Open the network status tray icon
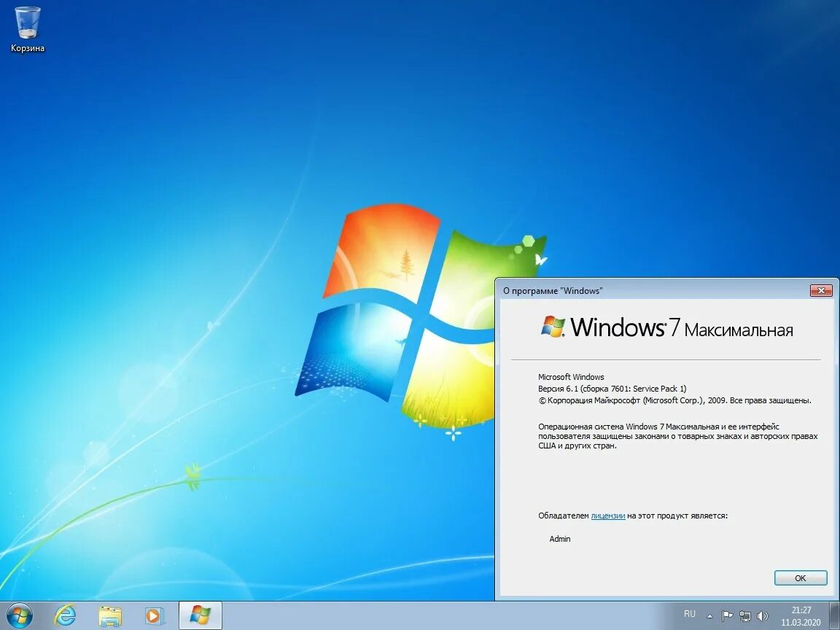840x630 pixels. click(x=745, y=616)
